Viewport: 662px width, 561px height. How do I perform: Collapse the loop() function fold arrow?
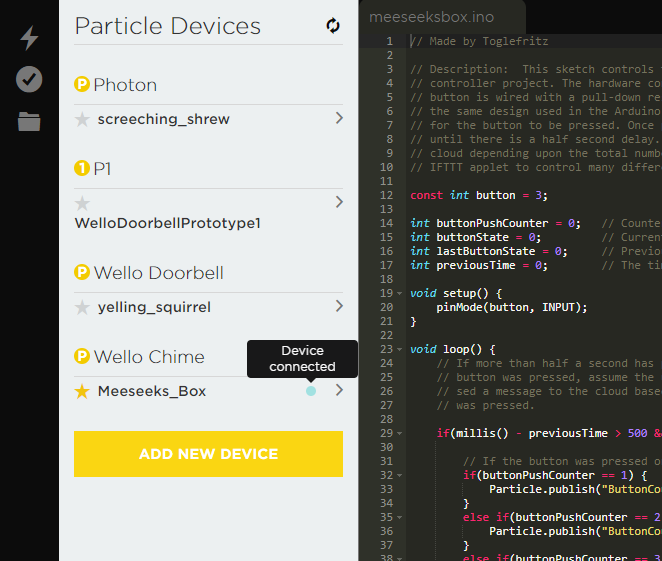[x=399, y=349]
